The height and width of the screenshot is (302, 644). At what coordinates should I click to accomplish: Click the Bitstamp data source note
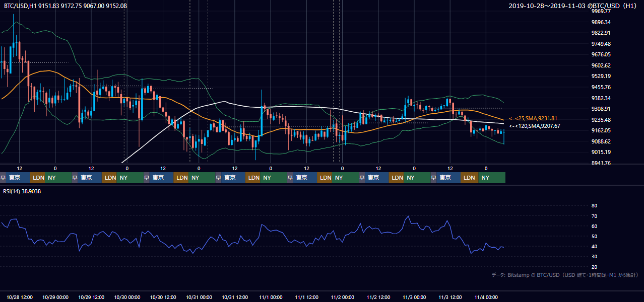click(x=565, y=275)
